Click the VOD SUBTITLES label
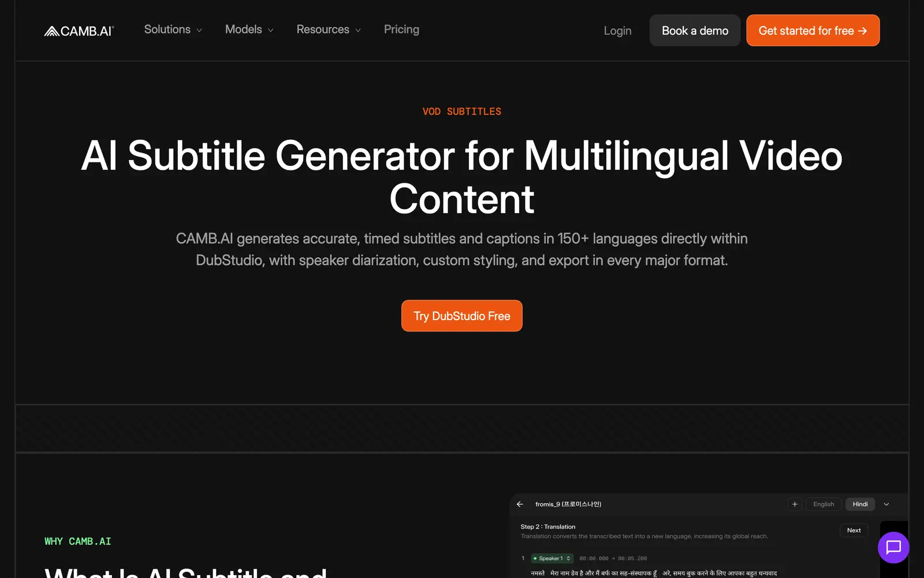The width and height of the screenshot is (924, 578). (462, 112)
